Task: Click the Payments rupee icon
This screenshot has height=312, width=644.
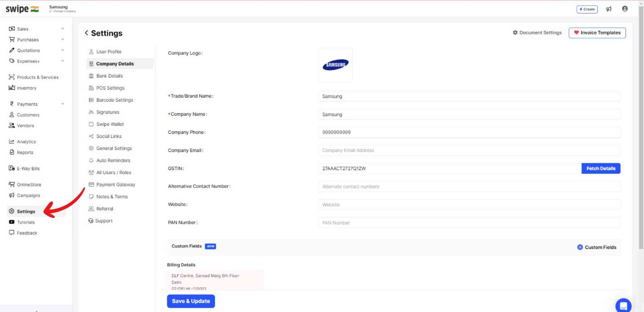Action: 12,104
